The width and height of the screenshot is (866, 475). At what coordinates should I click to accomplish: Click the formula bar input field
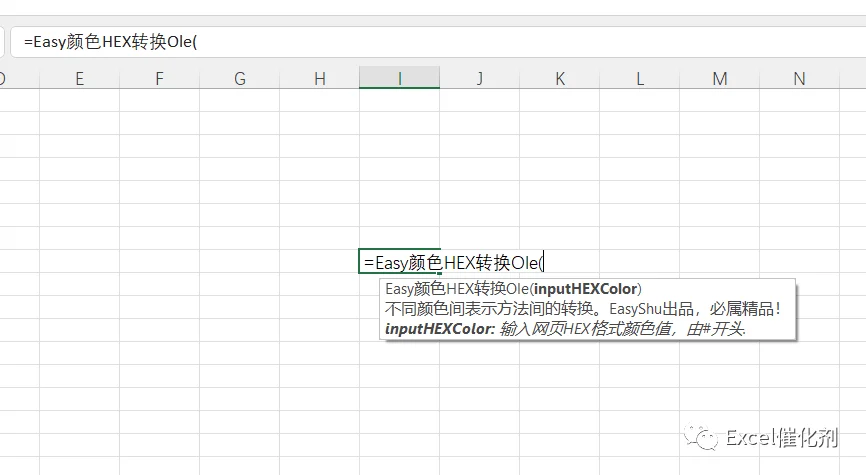(438, 42)
